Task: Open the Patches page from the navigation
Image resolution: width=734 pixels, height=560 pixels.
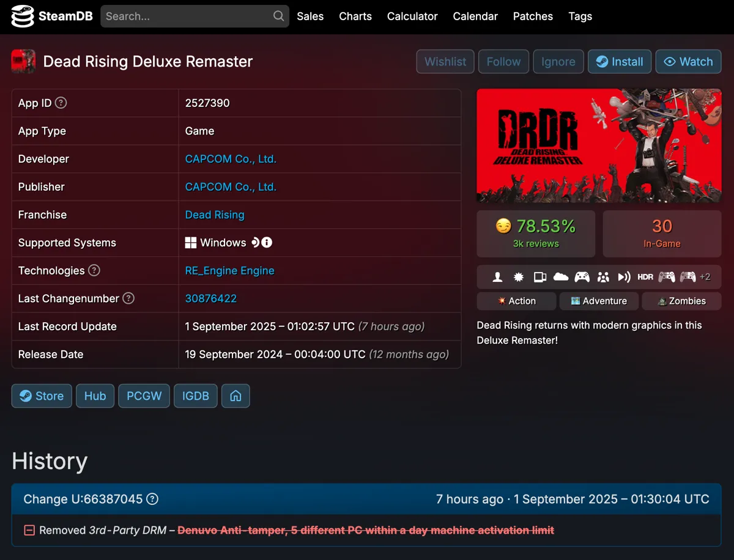Action: [532, 17]
